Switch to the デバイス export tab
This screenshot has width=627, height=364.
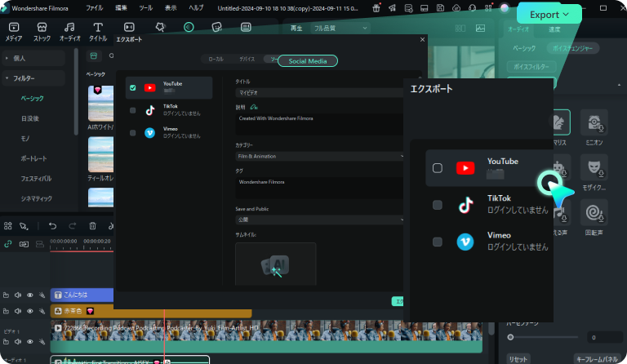point(247,59)
